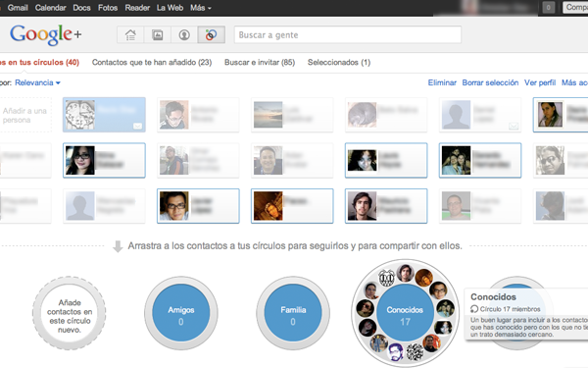Open the Photos icon in Google+ toolbar
The height and width of the screenshot is (368, 588).
pyautogui.click(x=158, y=35)
